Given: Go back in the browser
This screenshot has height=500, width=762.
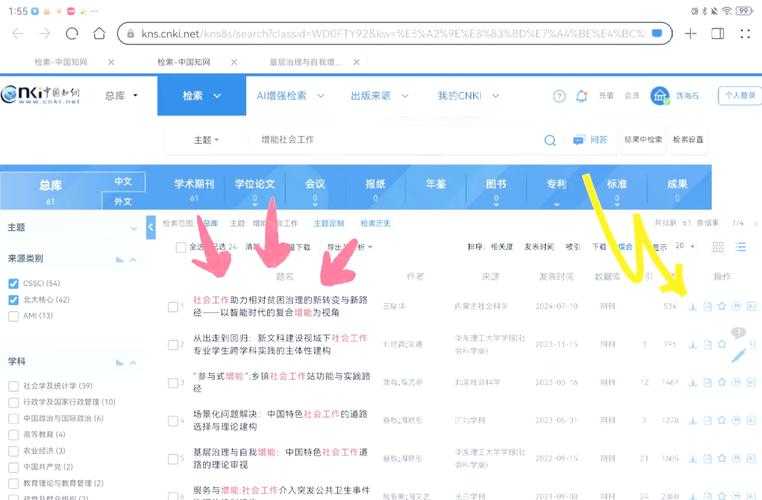Looking at the screenshot, I should (18, 34).
